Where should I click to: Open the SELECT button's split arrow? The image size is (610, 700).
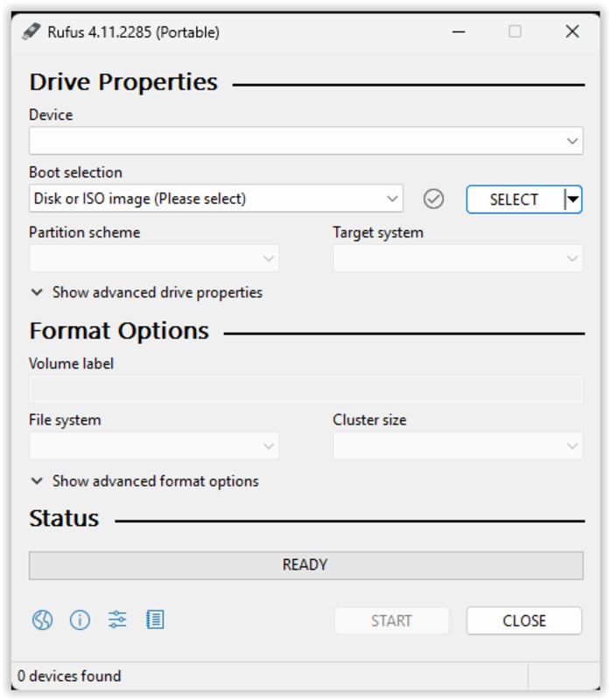click(x=573, y=199)
